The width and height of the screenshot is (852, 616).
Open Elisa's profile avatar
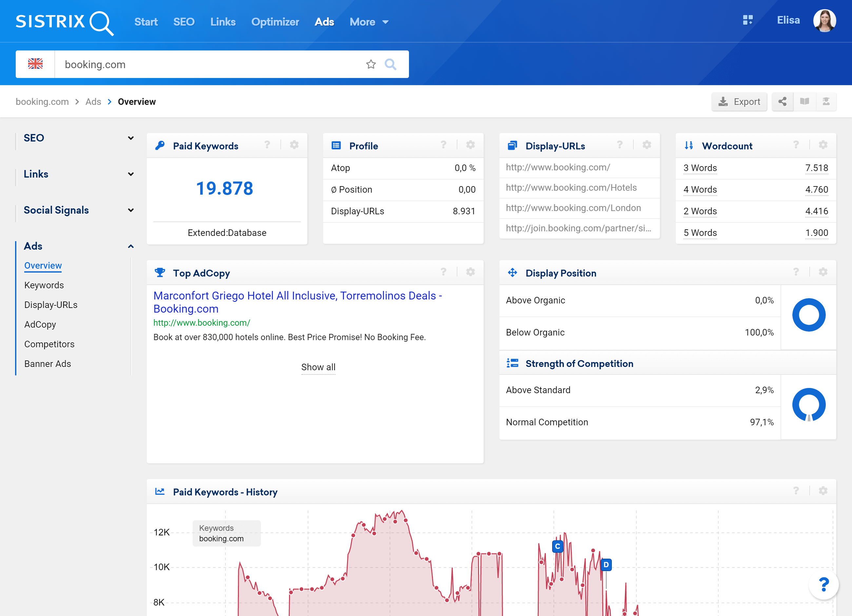click(x=824, y=21)
